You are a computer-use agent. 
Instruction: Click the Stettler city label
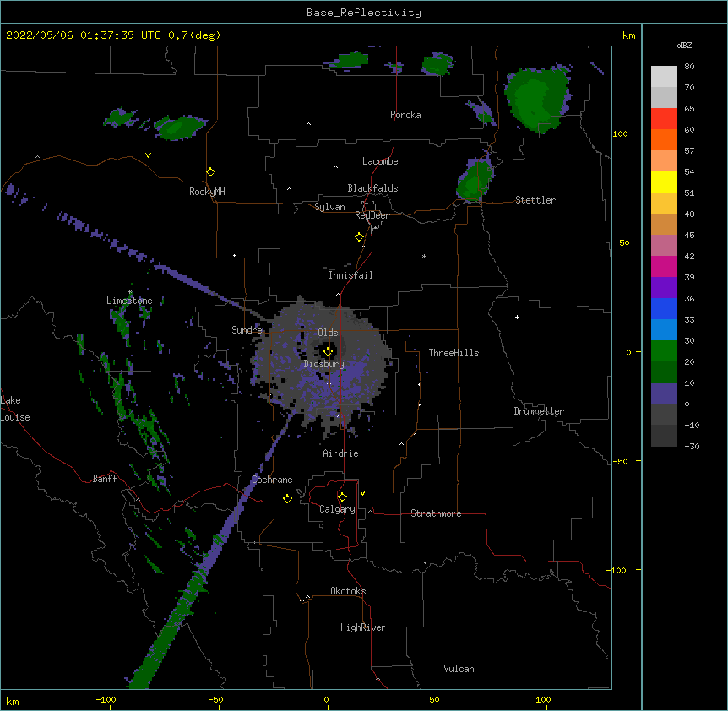535,200
